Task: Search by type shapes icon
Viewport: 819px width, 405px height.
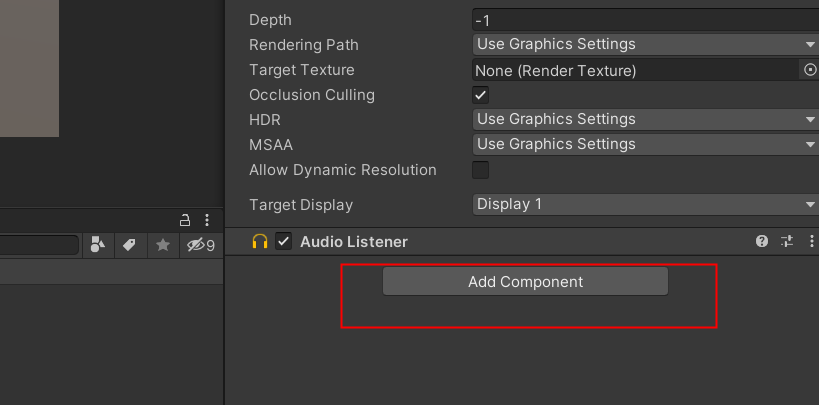Action: tap(98, 245)
